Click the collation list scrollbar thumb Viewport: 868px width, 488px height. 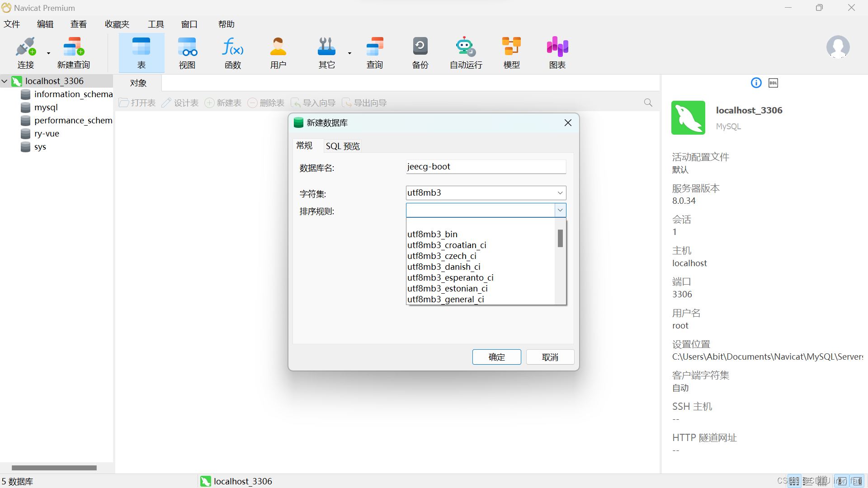click(560, 238)
